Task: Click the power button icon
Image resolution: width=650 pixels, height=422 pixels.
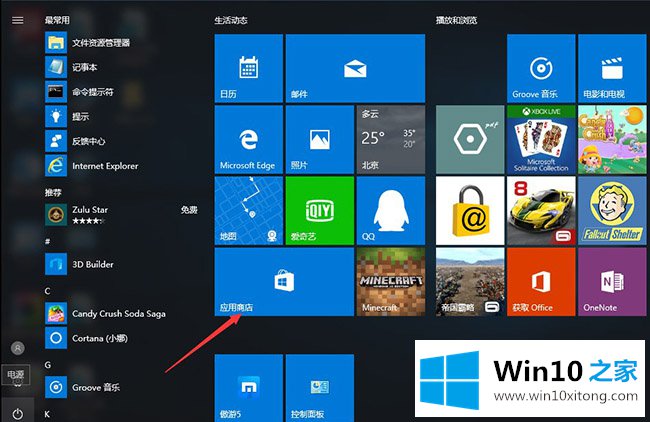Action: click(17, 413)
